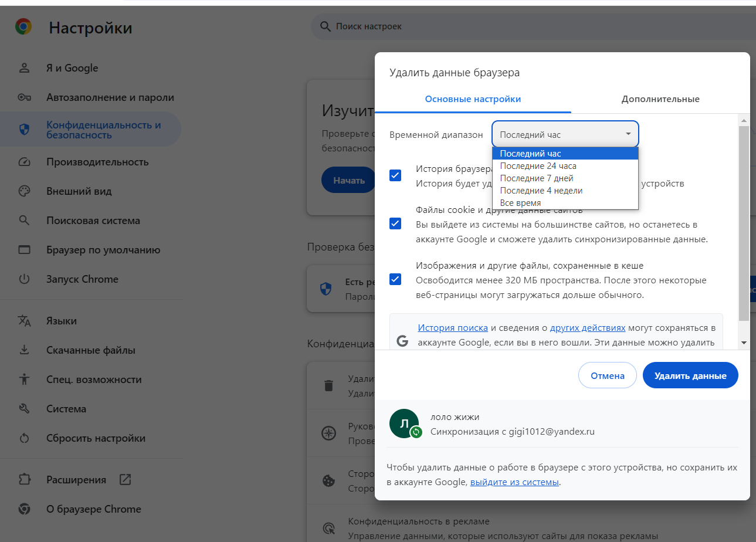Click the Отмена button
Viewport: 756px width, 542px height.
point(608,375)
